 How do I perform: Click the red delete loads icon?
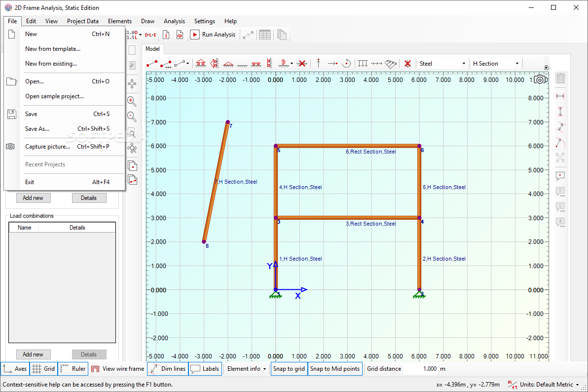(x=407, y=64)
